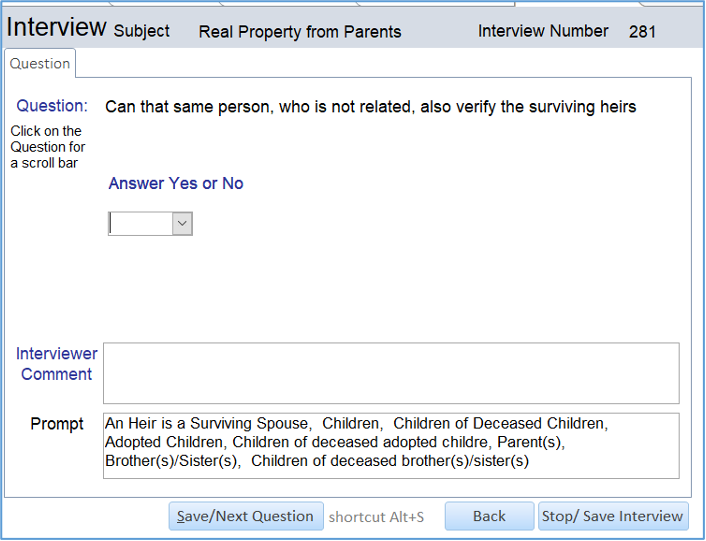The image size is (706, 541).
Task: Select the Interview Number value 281
Action: pyautogui.click(x=642, y=31)
